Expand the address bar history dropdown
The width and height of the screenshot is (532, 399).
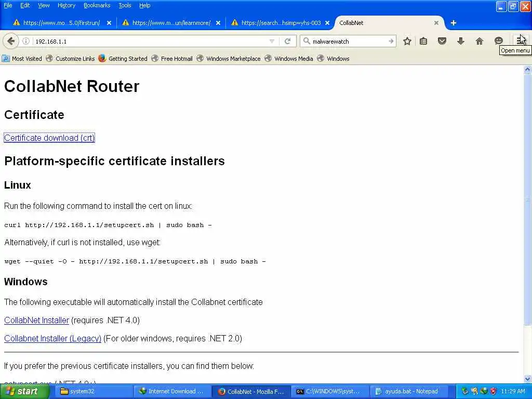(x=272, y=41)
